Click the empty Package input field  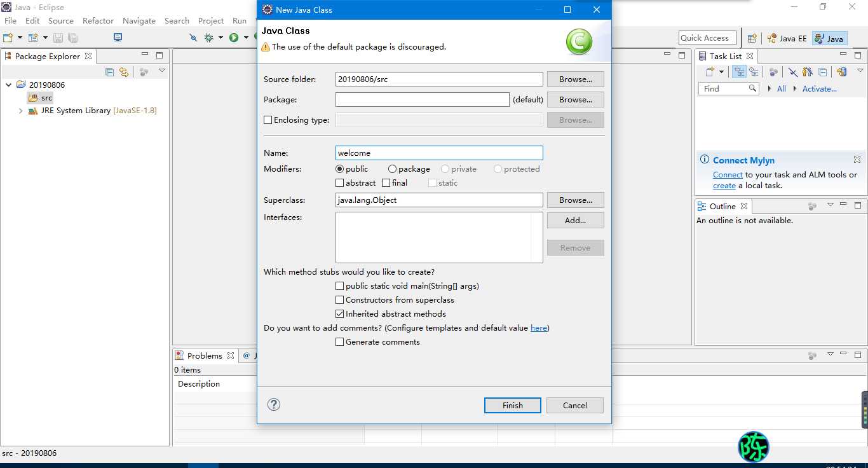tap(423, 99)
